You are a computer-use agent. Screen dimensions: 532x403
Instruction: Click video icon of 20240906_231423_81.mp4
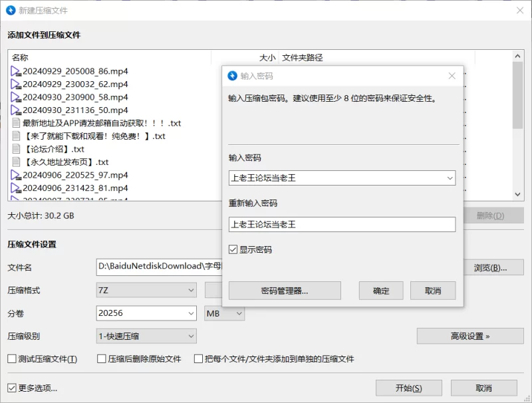click(15, 188)
